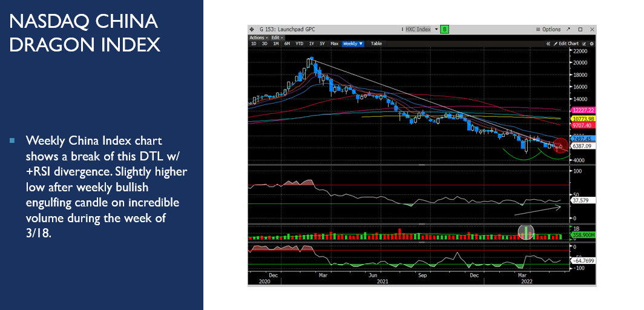Image resolution: width=644 pixels, height=310 pixels.
Task: Click the 358.900M volume value label
Action: [x=583, y=236]
